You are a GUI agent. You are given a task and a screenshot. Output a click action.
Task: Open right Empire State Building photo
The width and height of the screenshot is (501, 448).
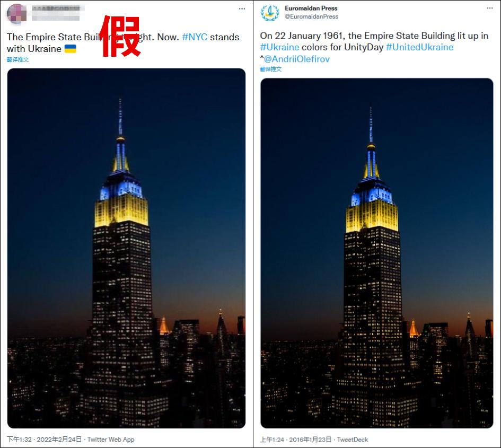tap(377, 253)
